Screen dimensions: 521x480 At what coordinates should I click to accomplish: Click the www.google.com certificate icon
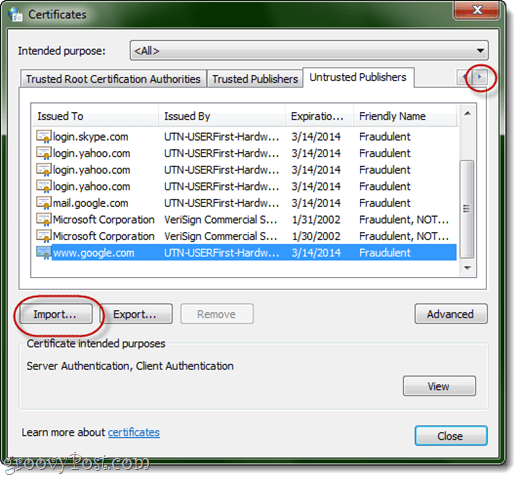[44, 253]
